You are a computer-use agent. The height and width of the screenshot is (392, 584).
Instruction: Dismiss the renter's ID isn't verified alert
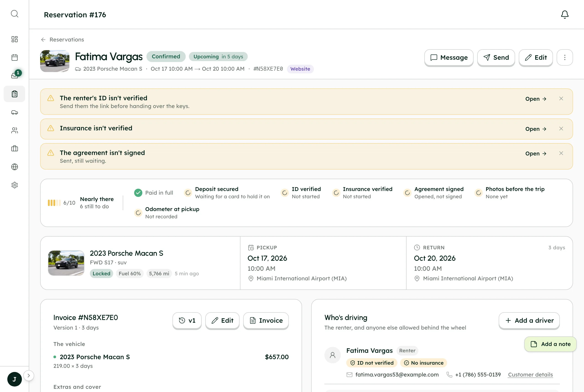click(561, 98)
